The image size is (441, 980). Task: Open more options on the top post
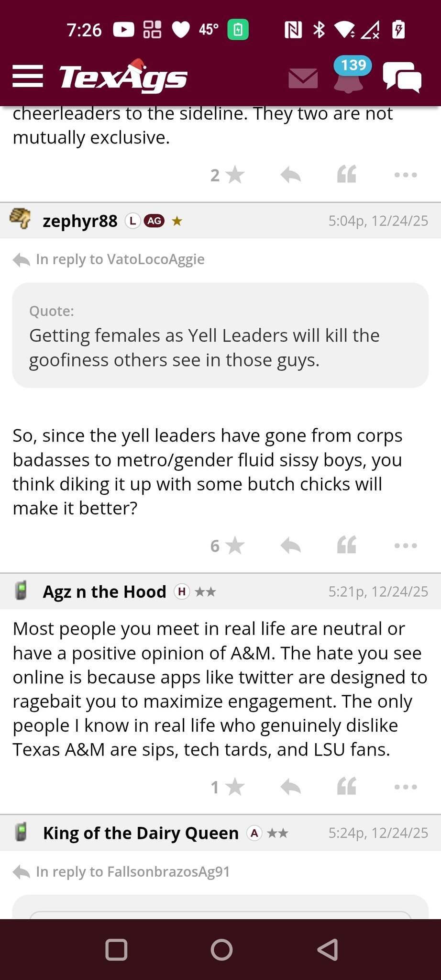tap(406, 175)
